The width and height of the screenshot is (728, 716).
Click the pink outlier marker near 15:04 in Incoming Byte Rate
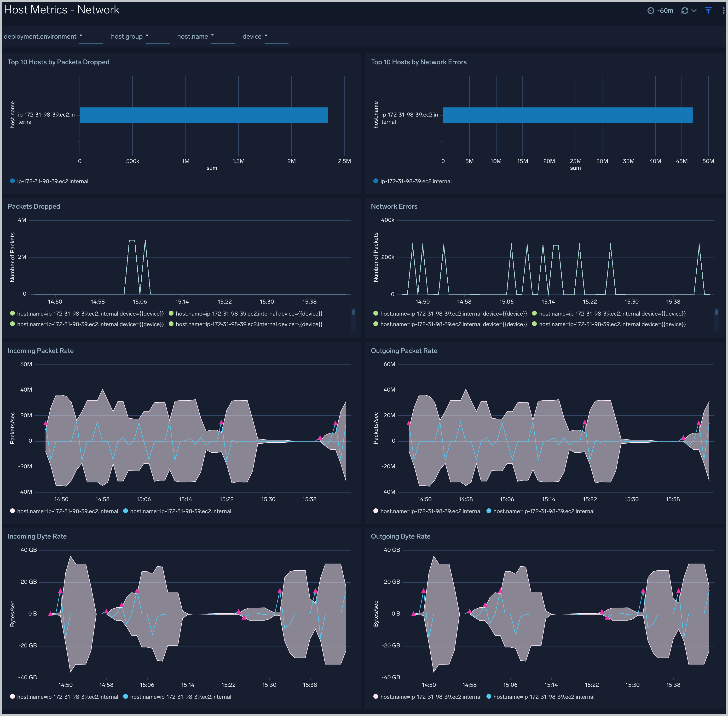pos(137,591)
